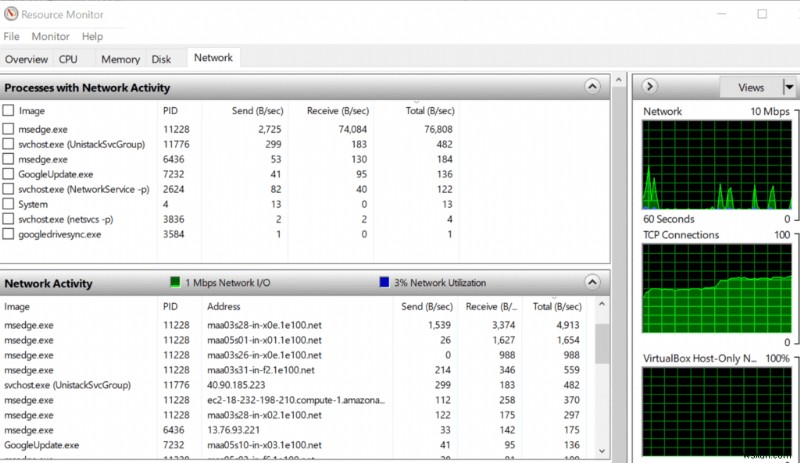800x463 pixels.
Task: Minimize the Resource Monitor window
Action: click(721, 14)
